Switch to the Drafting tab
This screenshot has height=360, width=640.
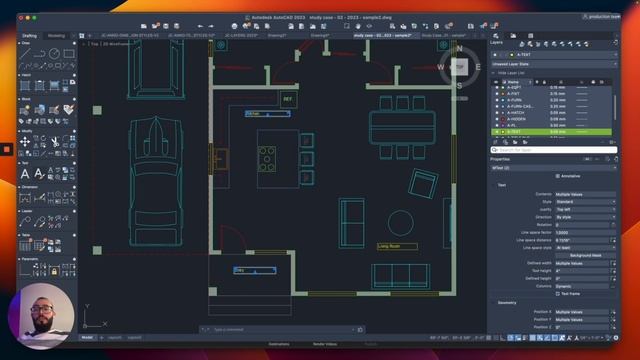pos(29,36)
